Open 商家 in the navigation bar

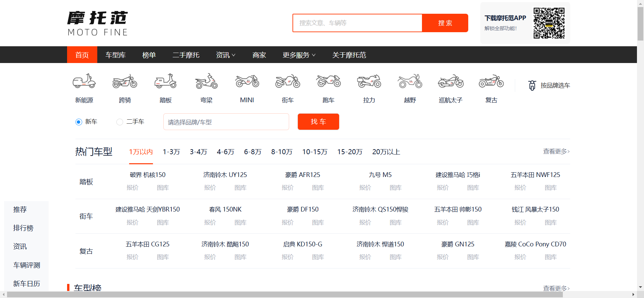259,55
